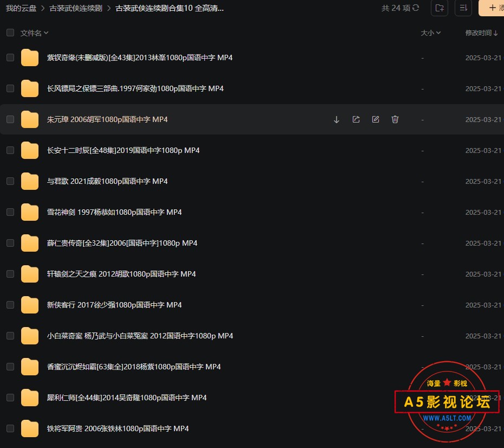
Task: Open 薛仁贵传奇[全32集]2006 folder name
Action: pos(122,243)
